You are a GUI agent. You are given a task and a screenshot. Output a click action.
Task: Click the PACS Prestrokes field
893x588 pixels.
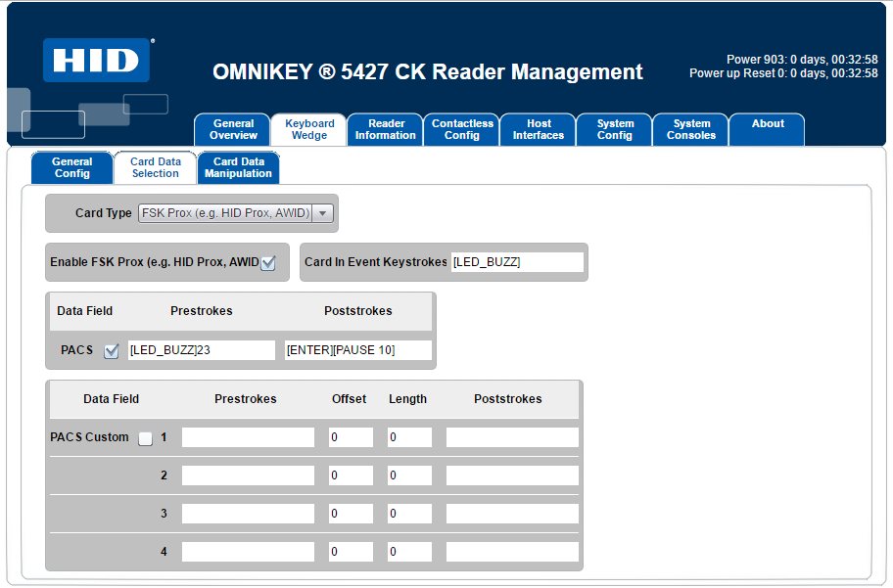click(x=202, y=350)
